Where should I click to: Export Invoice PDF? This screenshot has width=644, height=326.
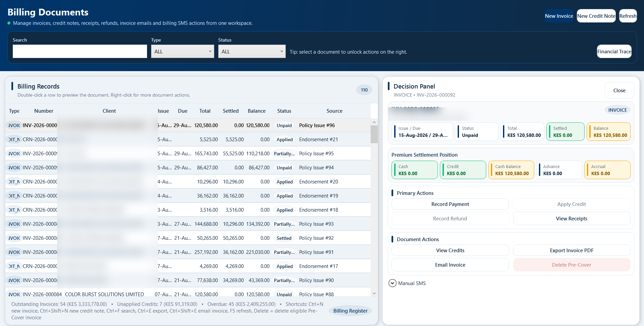point(571,250)
